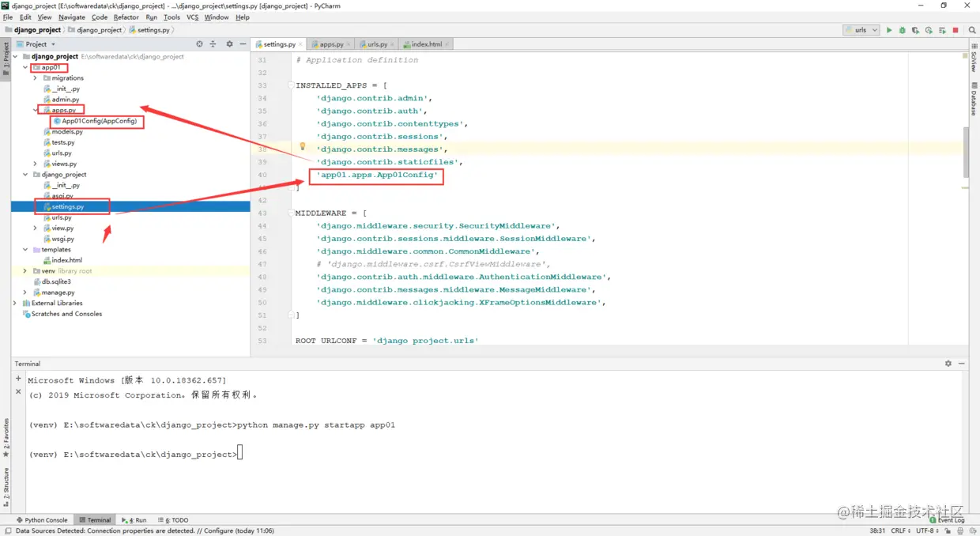Run the urls configuration with green play

click(x=889, y=30)
